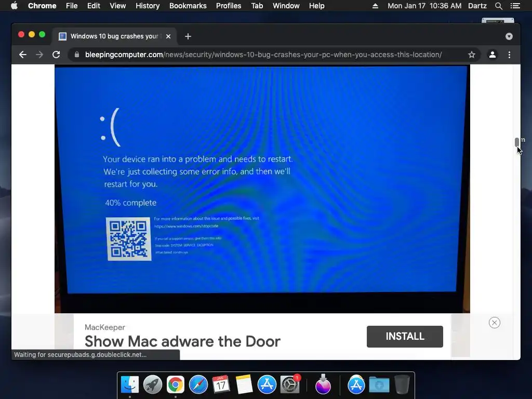Open Chrome's three-dot menu
Viewport: 532px width, 399px height.
pyautogui.click(x=509, y=55)
